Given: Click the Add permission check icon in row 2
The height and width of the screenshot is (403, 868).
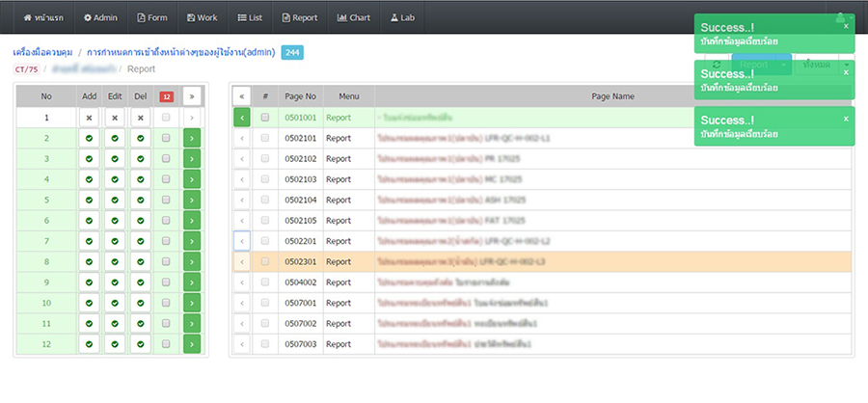Looking at the screenshot, I should coord(89,139).
